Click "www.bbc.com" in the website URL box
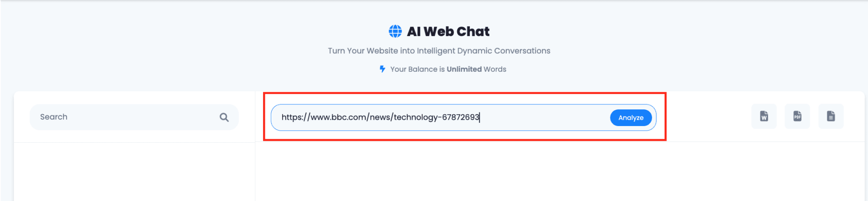Image resolution: width=868 pixels, height=201 pixels. (338, 117)
